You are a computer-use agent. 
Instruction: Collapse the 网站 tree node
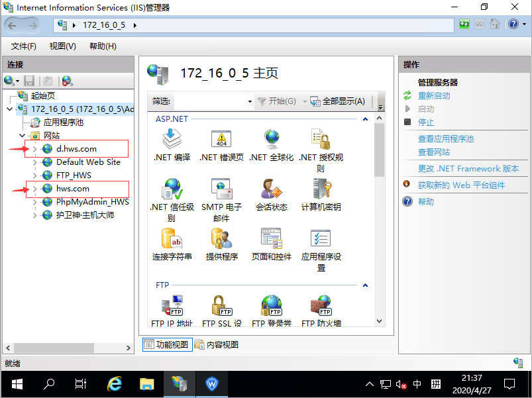(x=22, y=135)
